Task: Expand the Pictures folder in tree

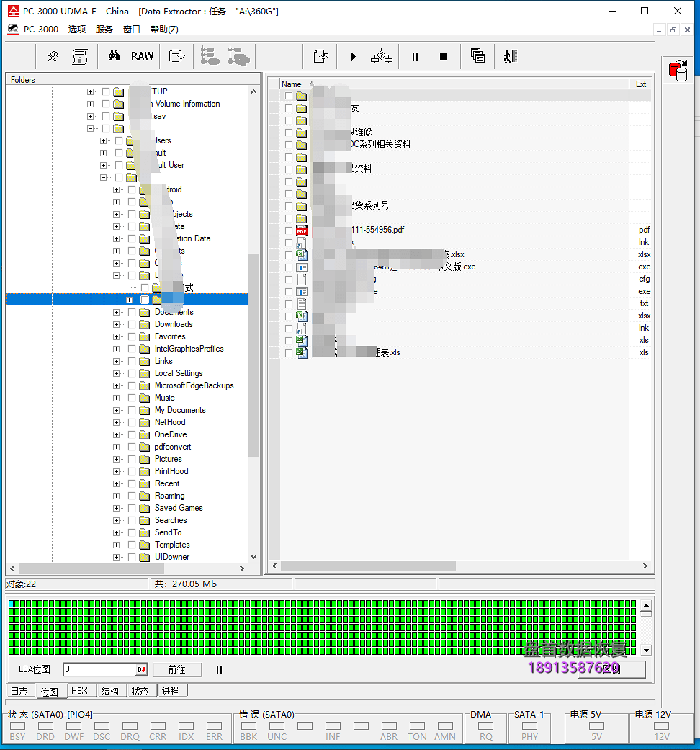Action: point(117,460)
